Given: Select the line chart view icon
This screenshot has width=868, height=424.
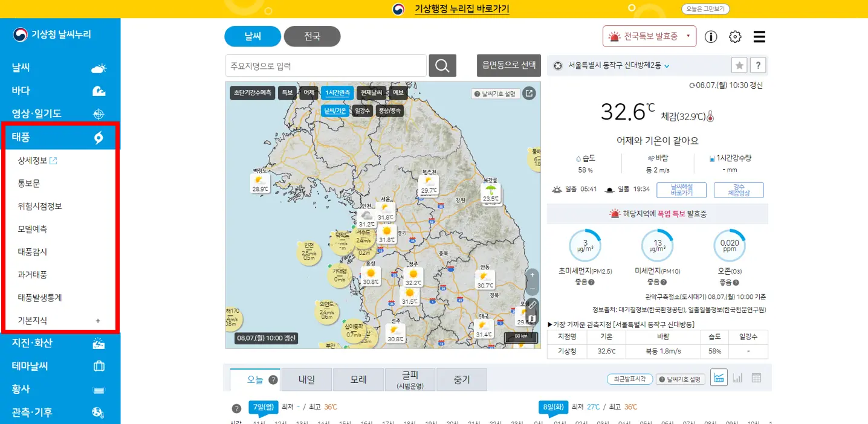Looking at the screenshot, I should (x=719, y=376).
